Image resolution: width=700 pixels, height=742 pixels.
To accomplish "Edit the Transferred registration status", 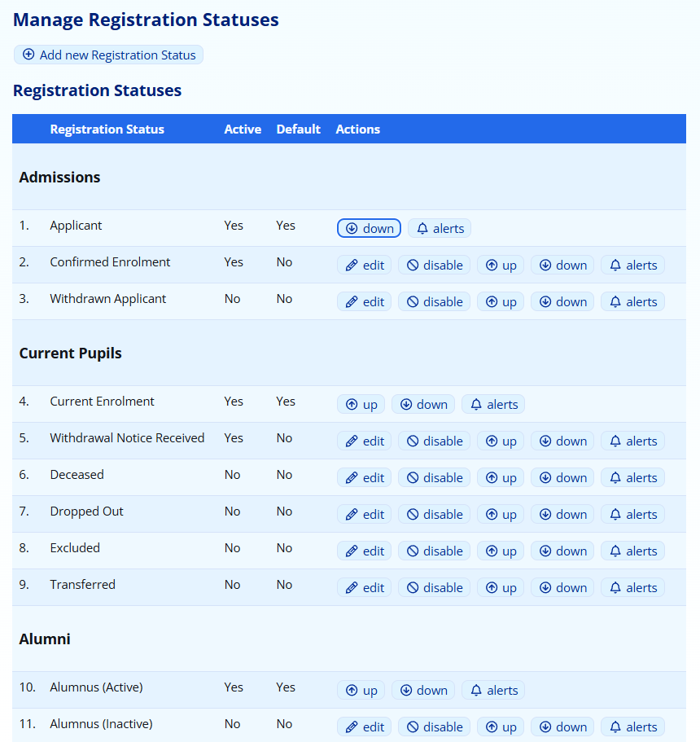I will [x=364, y=588].
